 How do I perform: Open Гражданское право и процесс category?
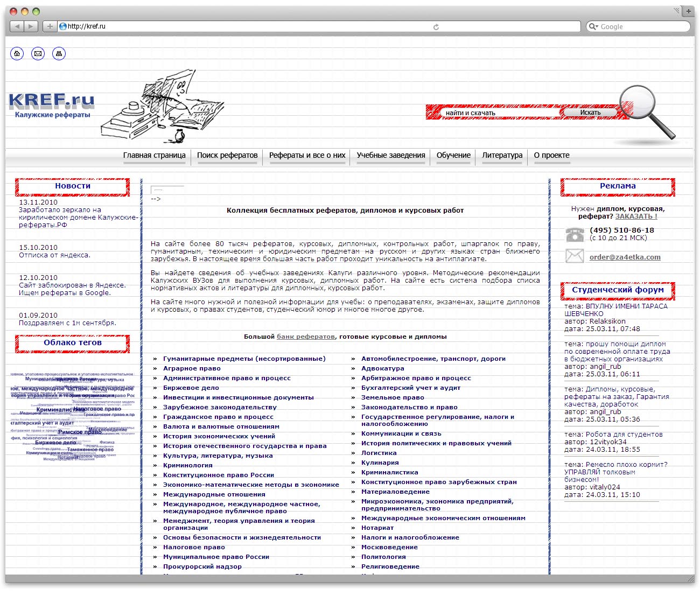pos(218,417)
